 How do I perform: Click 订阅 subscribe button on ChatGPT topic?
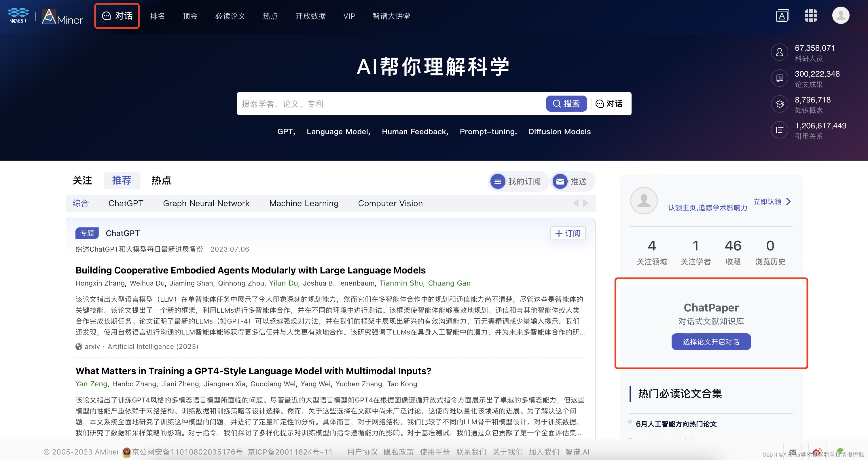pos(566,233)
